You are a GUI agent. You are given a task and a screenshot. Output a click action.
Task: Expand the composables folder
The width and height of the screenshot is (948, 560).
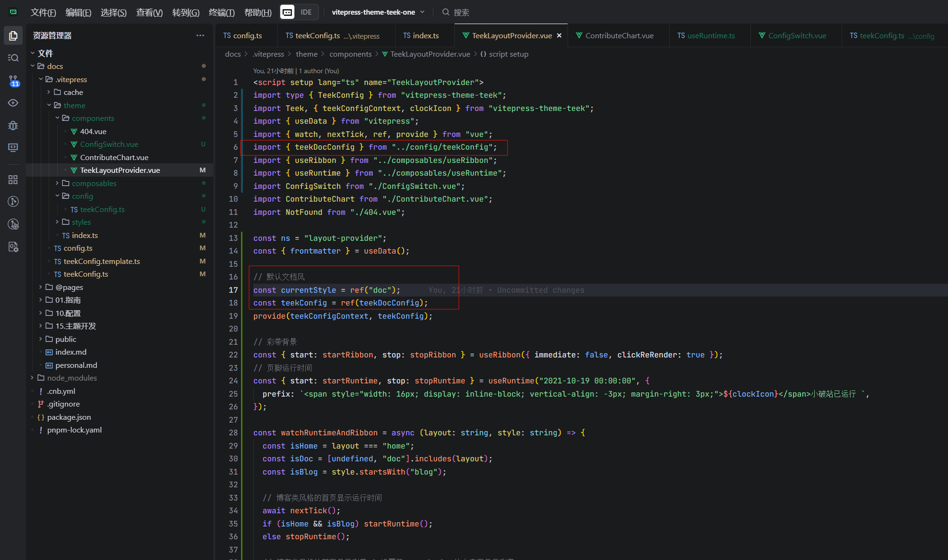coord(94,183)
